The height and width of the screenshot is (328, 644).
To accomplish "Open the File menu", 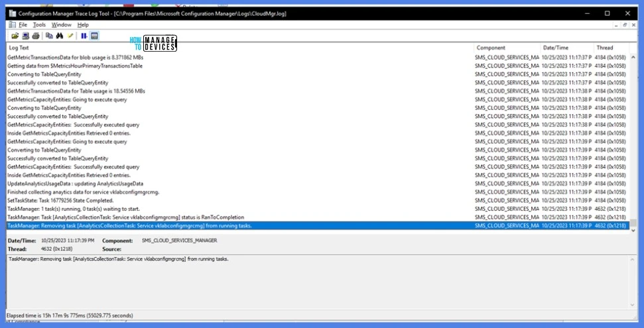I will tap(23, 25).
